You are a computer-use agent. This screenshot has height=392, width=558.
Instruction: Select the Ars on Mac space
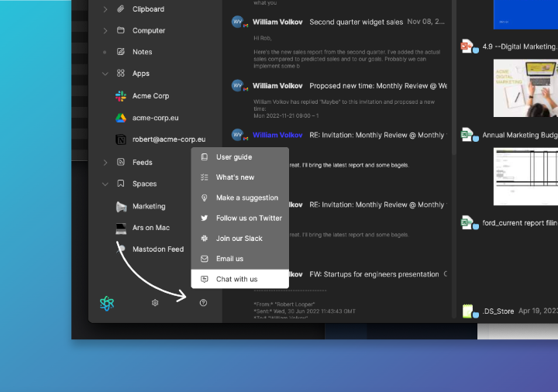150,228
